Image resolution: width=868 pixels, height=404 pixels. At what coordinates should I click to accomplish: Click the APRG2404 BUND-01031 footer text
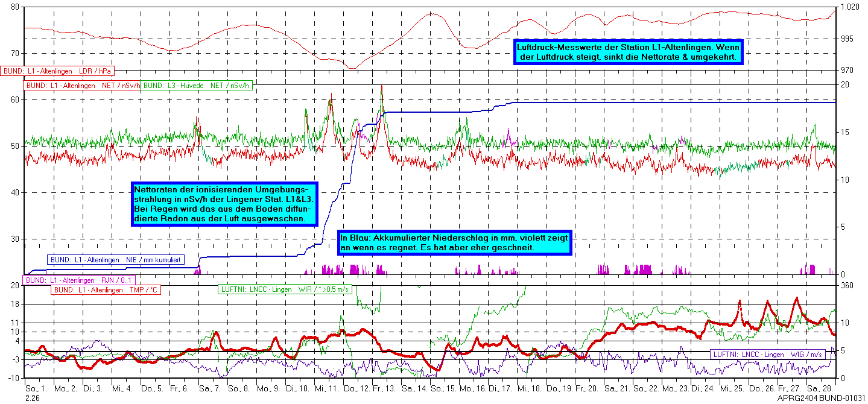point(822,399)
